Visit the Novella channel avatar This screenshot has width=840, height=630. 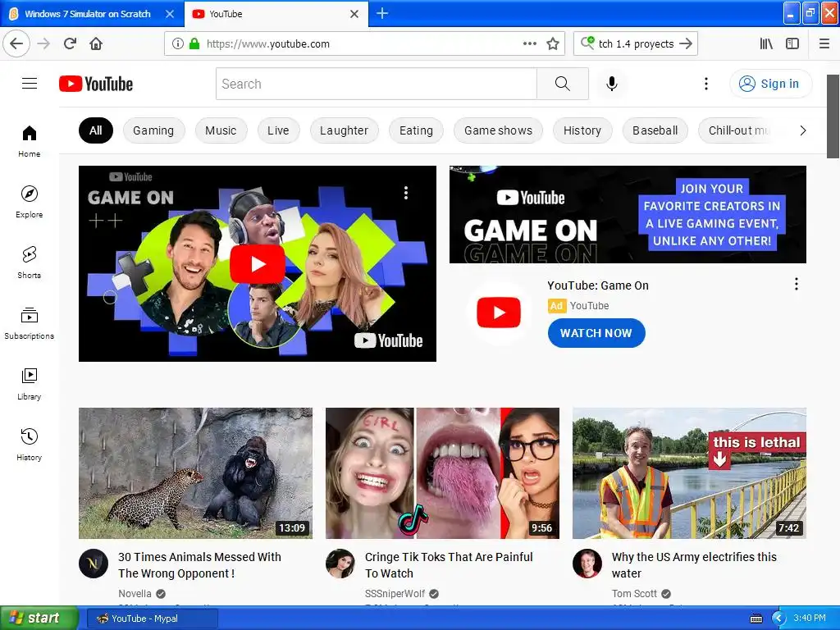click(x=94, y=564)
